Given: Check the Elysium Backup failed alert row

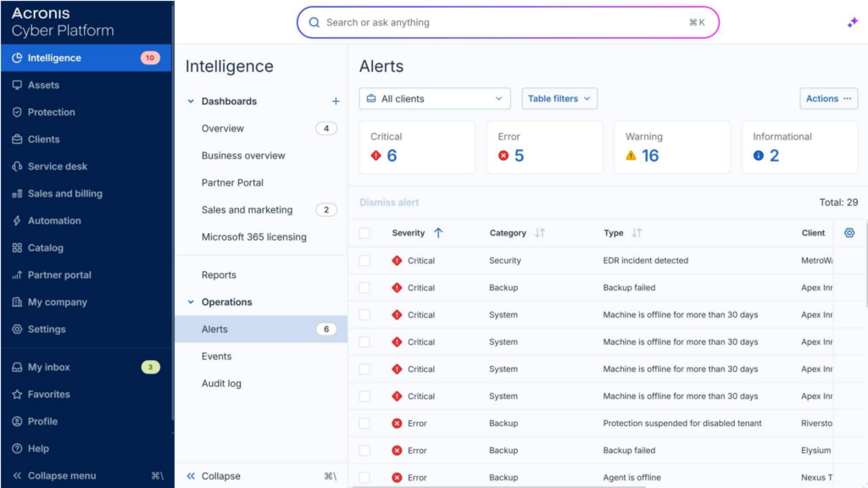Looking at the screenshot, I should 364,450.
